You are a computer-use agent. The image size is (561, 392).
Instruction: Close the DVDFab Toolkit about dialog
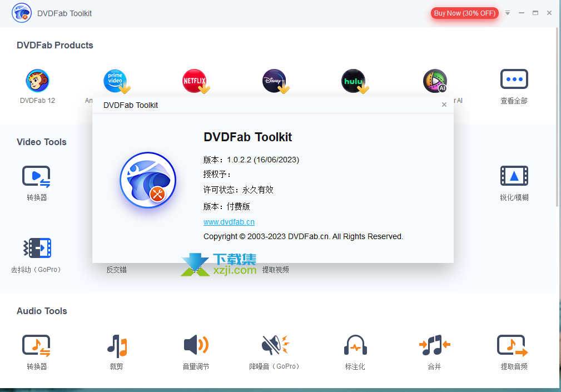click(x=444, y=105)
